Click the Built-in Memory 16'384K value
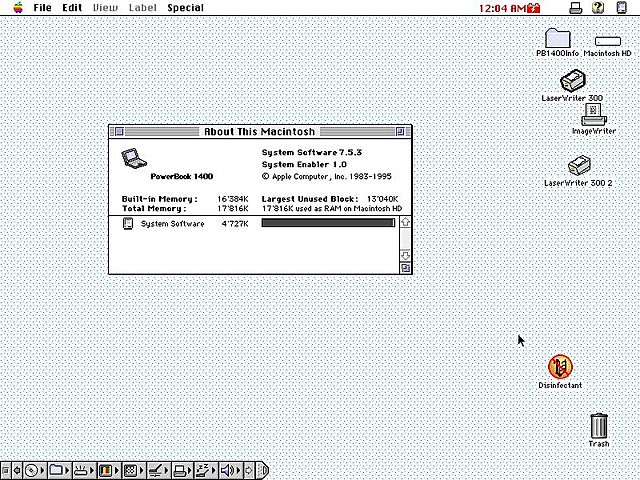 click(x=233, y=199)
